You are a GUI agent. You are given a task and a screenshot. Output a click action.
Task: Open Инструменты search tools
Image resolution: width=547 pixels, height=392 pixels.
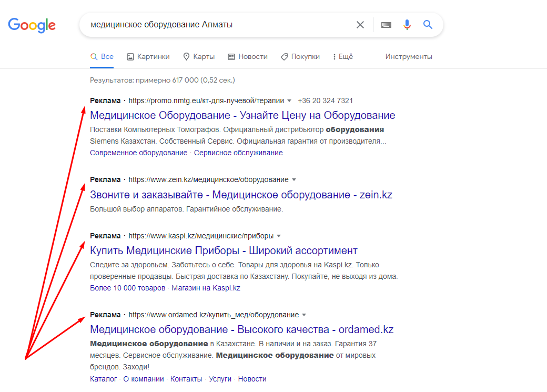409,56
